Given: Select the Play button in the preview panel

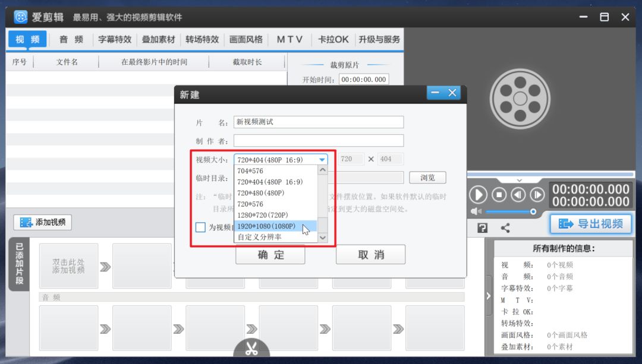Looking at the screenshot, I should tap(479, 194).
